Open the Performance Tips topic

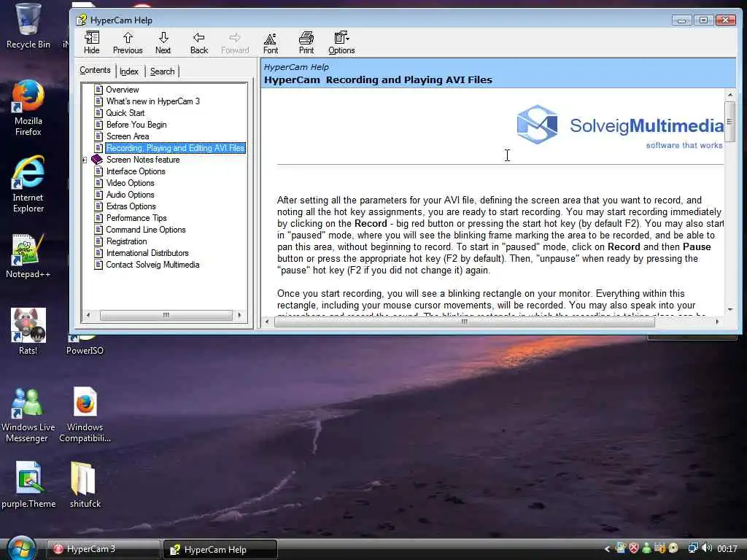point(136,217)
